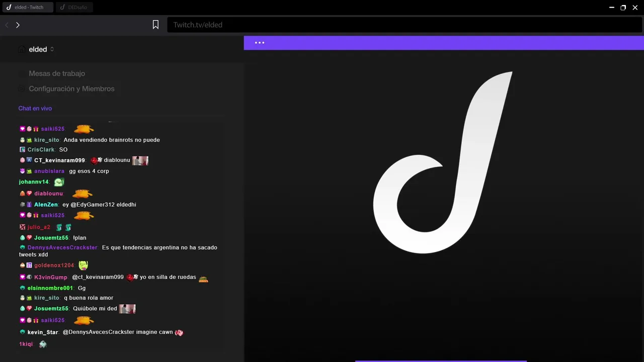Click the photo emote in CT_kevinaram099's message
The height and width of the screenshot is (362, 644).
click(x=140, y=160)
